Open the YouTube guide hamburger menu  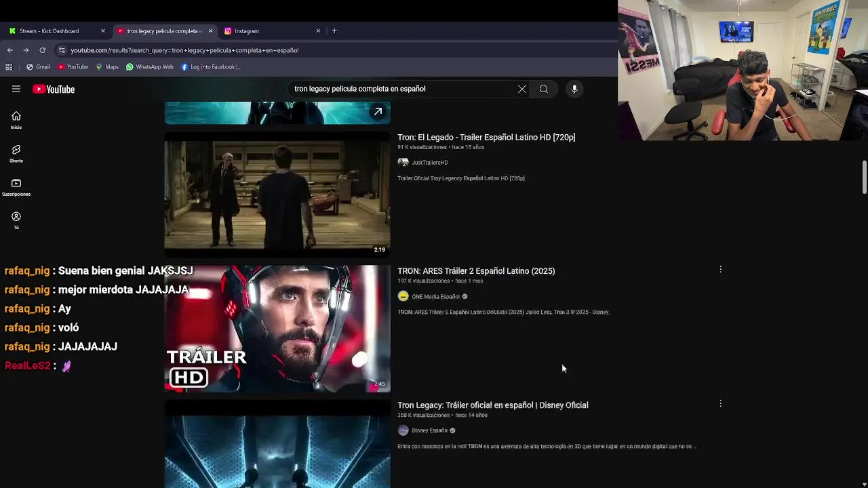16,89
